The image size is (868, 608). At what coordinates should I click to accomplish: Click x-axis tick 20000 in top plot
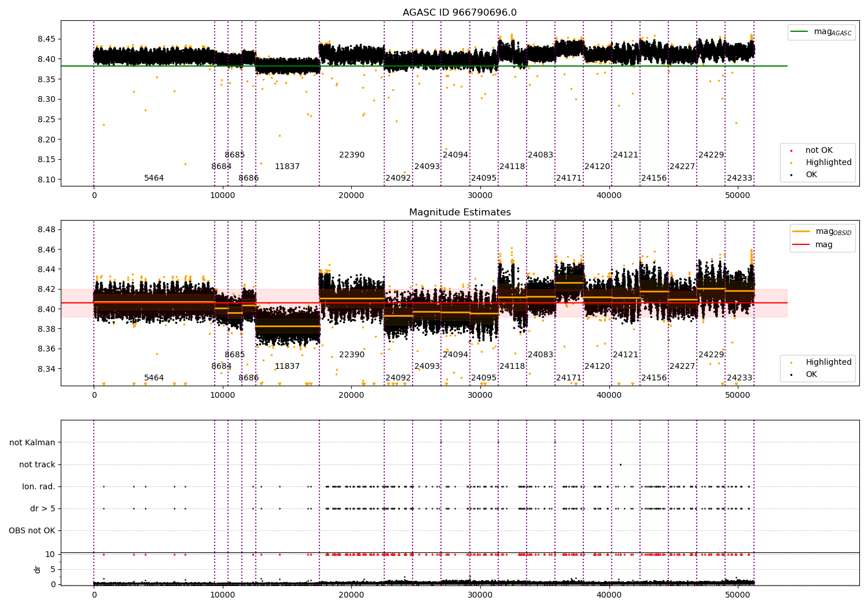coord(351,196)
